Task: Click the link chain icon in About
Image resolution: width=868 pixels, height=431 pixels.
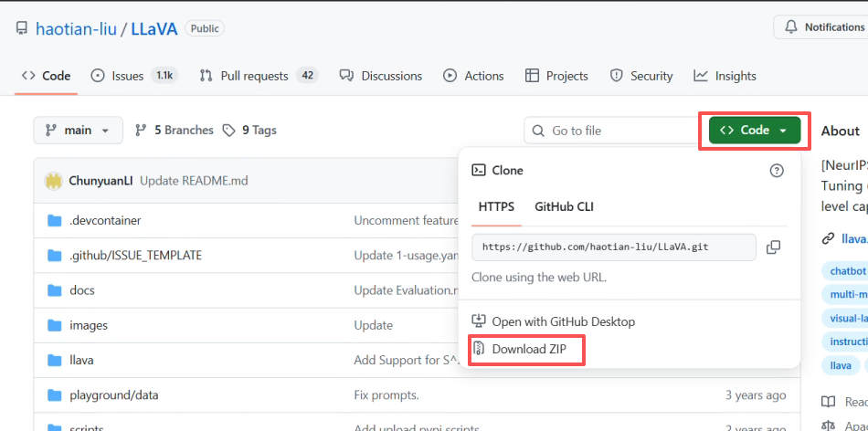Action: pos(828,239)
